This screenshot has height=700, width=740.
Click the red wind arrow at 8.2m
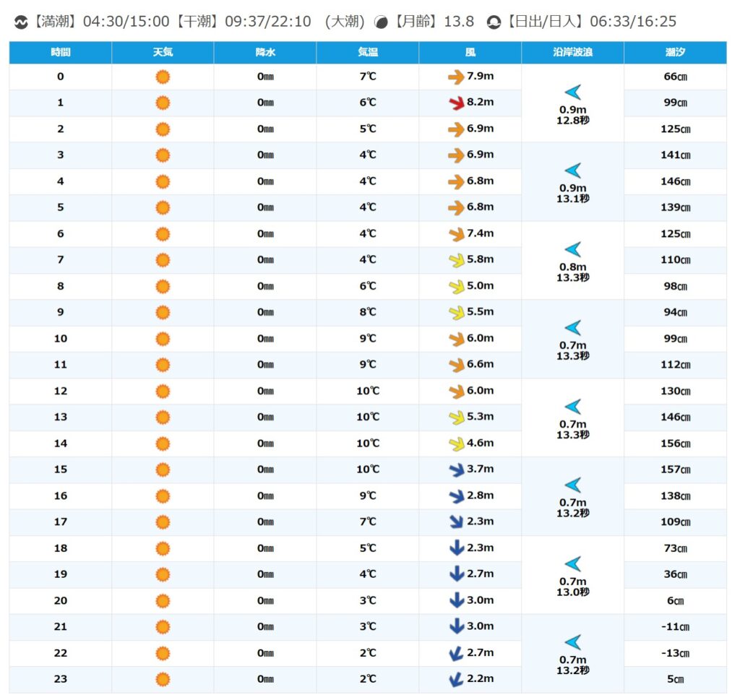click(x=456, y=103)
